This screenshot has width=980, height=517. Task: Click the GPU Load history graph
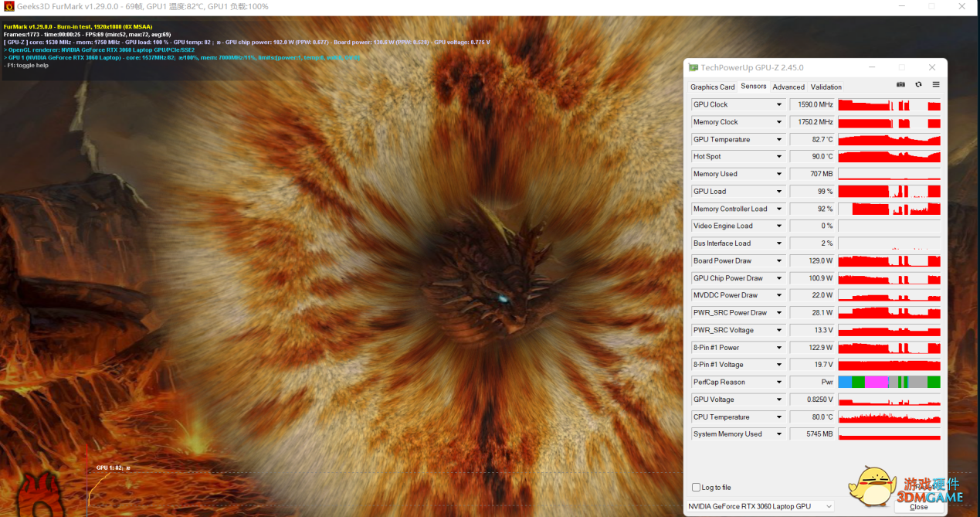coord(890,192)
